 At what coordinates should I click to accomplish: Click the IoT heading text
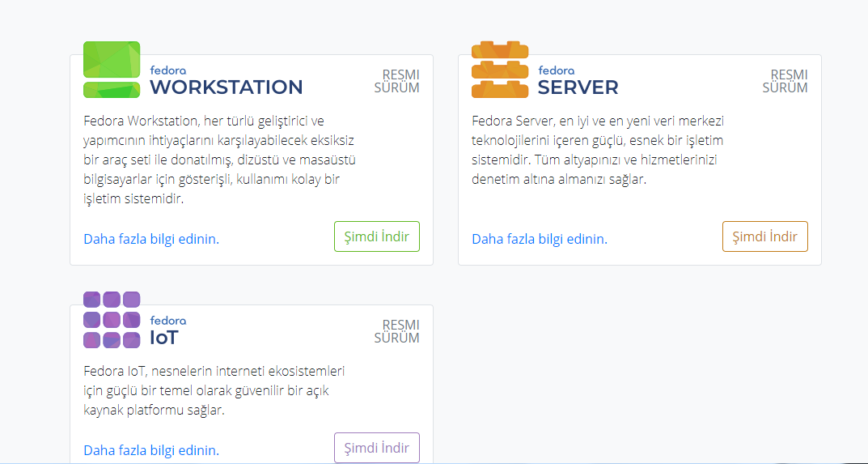(164, 338)
